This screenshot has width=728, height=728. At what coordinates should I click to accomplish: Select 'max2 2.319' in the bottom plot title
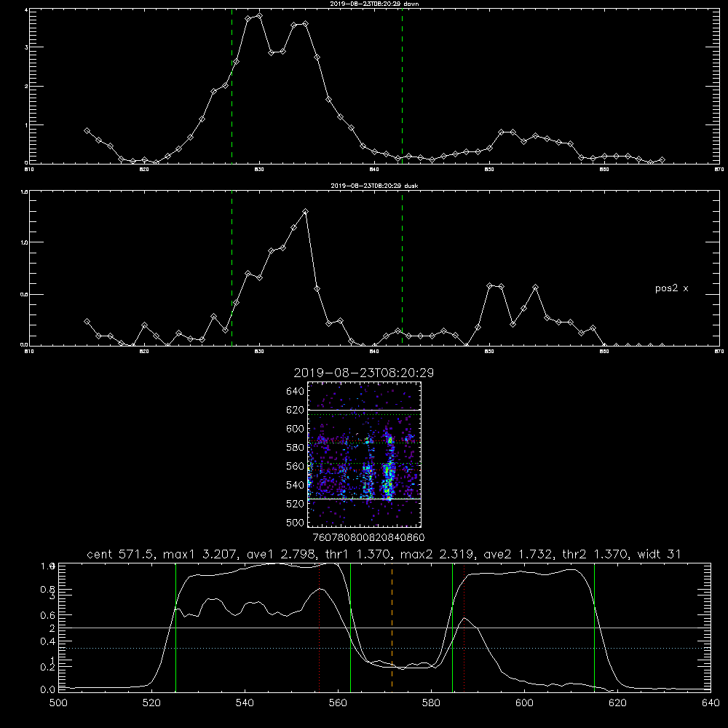pyautogui.click(x=436, y=554)
